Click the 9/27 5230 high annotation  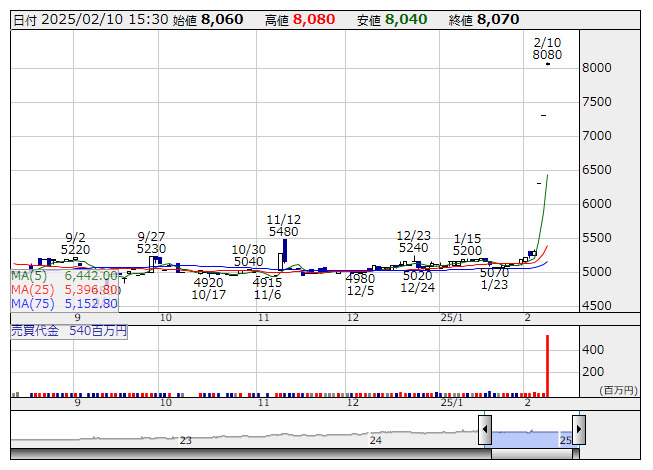152,242
